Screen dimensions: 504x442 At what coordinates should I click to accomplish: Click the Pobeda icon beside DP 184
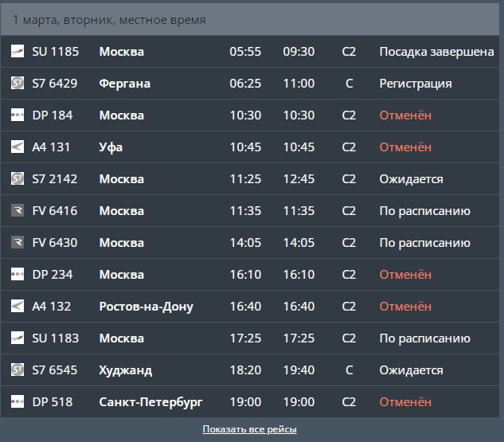18,115
